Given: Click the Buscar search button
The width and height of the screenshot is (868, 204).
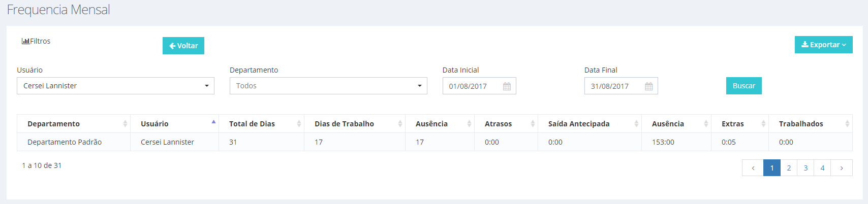Looking at the screenshot, I should pos(744,86).
